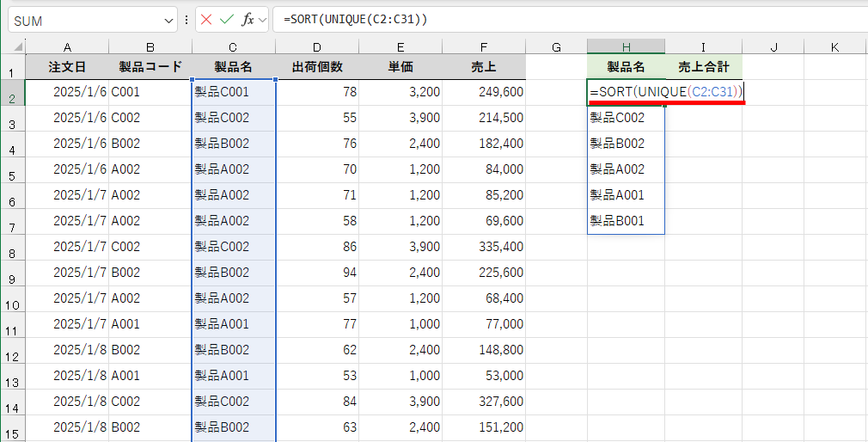This screenshot has width=868, height=442.
Task: Click the 製品名 header cell in column C
Action: pos(234,67)
